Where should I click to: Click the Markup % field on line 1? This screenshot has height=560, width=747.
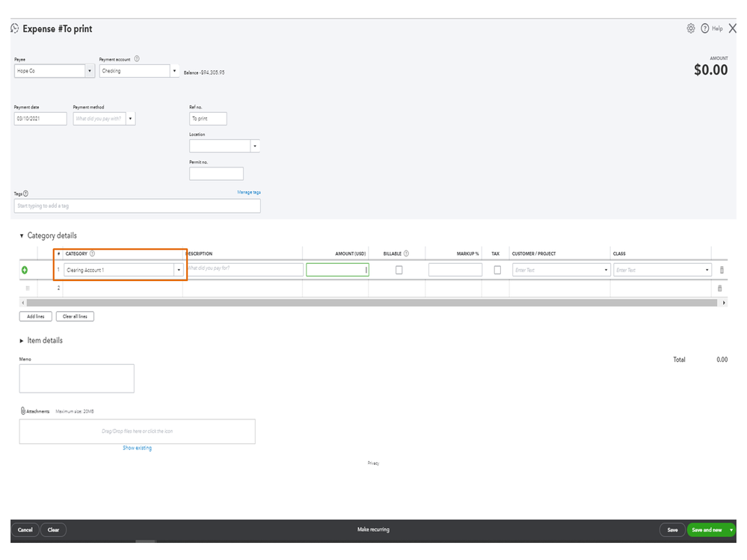(x=455, y=270)
